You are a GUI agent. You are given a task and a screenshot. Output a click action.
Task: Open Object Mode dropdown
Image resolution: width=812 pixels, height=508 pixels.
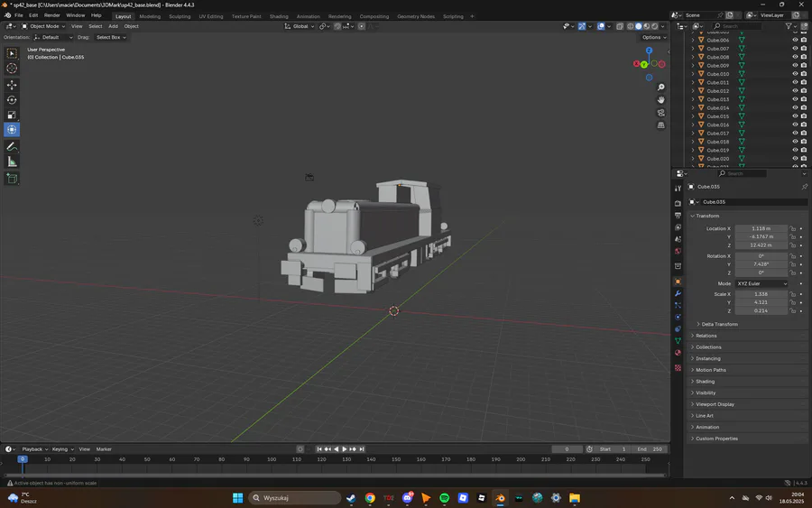click(43, 26)
